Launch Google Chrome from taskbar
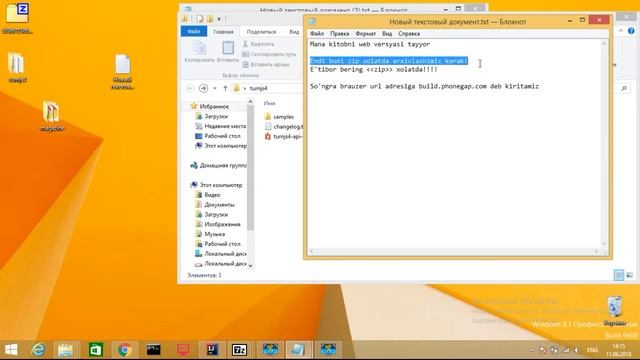This screenshot has width=640, height=360. point(124,350)
